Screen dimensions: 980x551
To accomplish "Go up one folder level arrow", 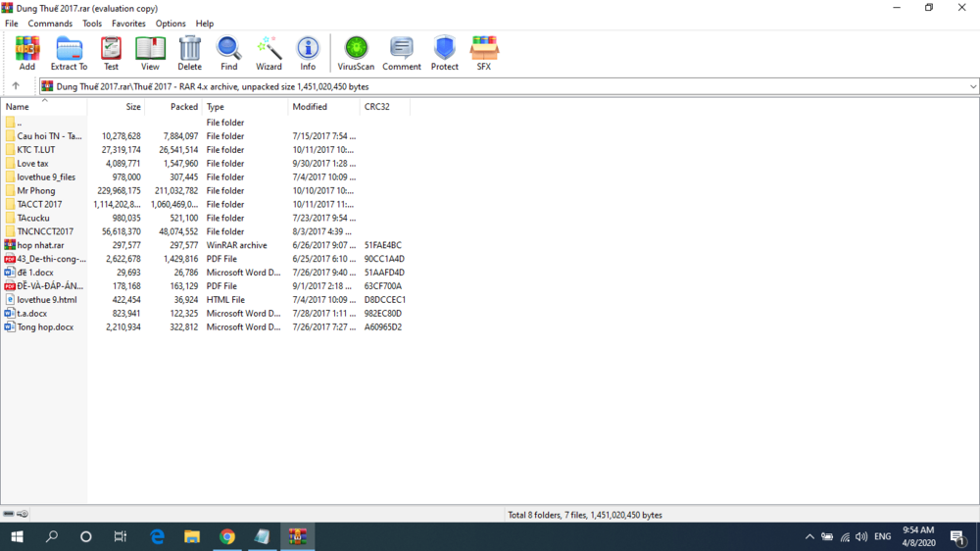I will pyautogui.click(x=16, y=86).
